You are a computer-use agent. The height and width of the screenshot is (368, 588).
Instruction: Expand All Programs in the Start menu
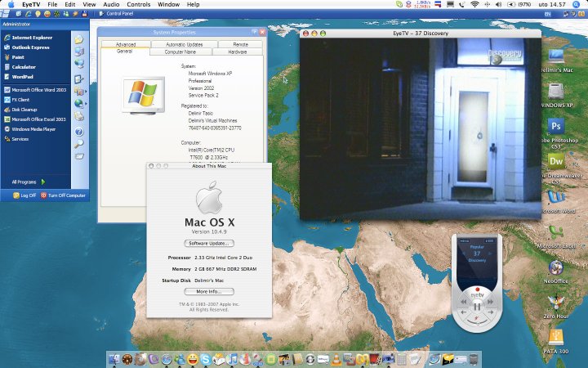click(x=28, y=182)
